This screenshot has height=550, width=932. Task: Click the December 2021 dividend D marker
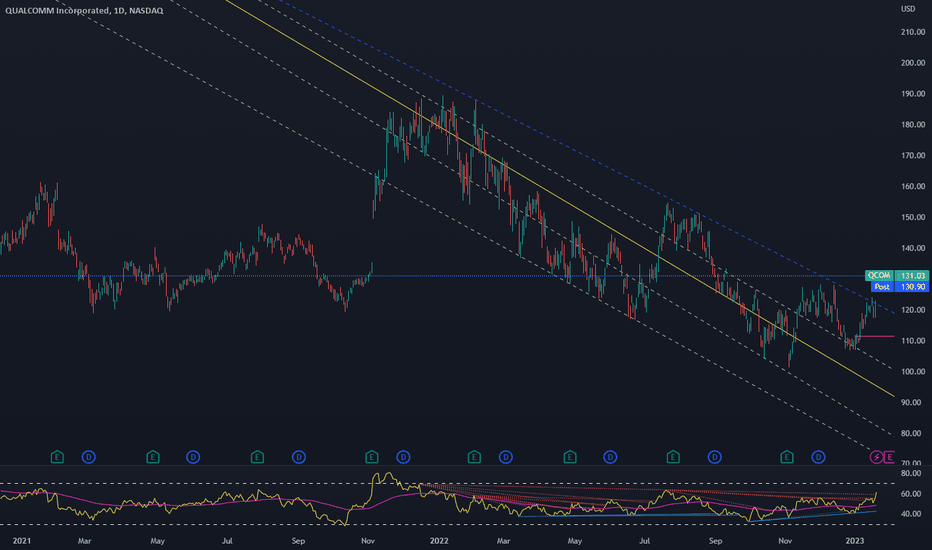pos(403,457)
